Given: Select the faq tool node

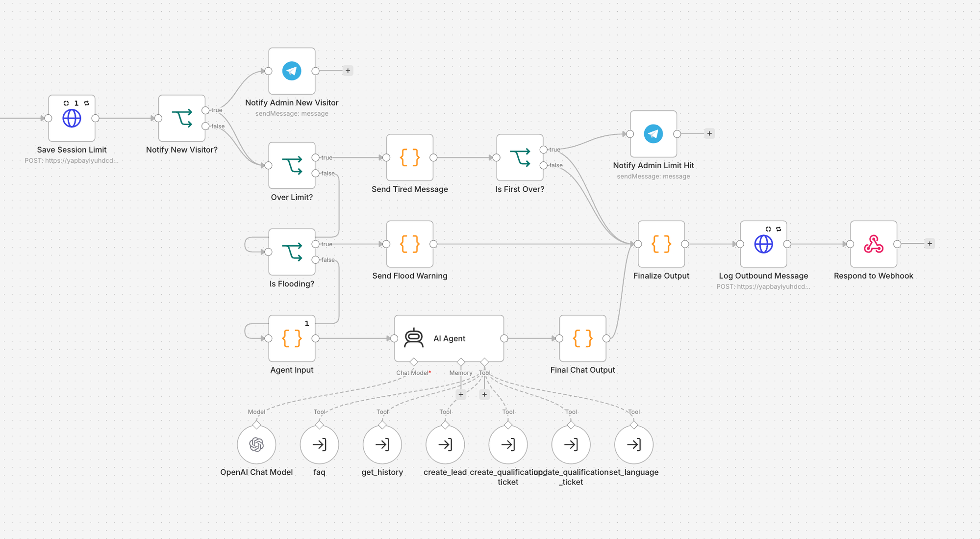Looking at the screenshot, I should (319, 444).
